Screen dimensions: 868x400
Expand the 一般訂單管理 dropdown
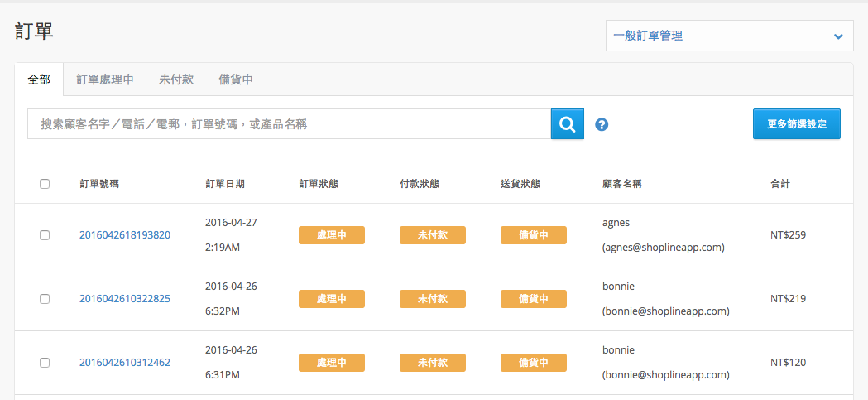click(729, 36)
